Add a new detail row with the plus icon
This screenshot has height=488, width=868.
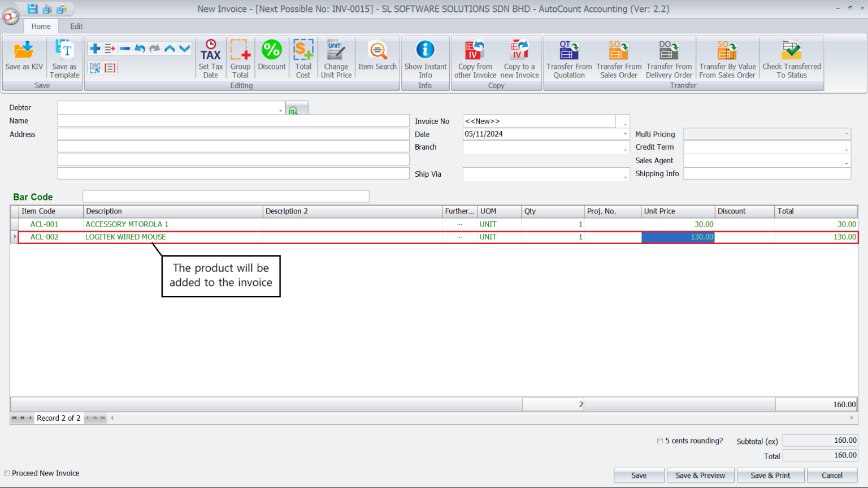tap(94, 48)
